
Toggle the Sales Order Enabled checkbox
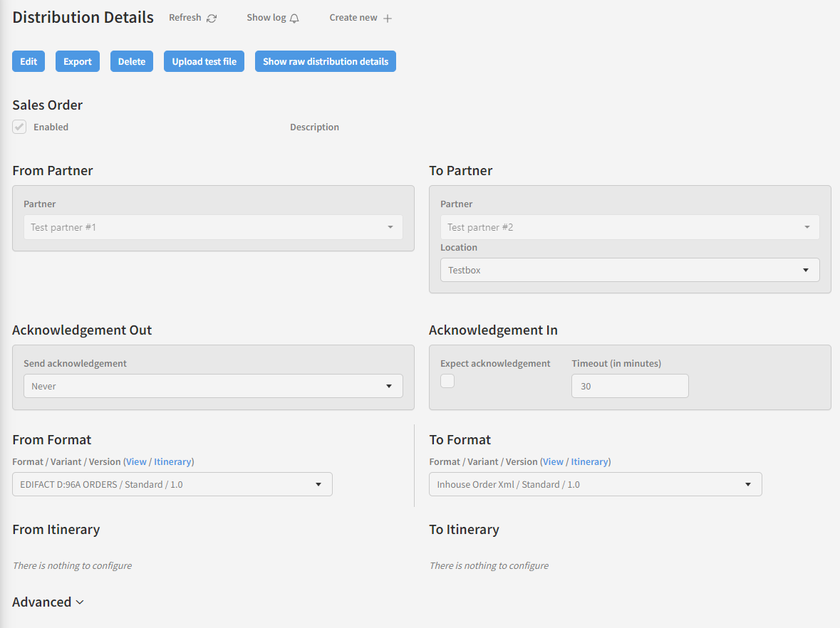(x=19, y=127)
